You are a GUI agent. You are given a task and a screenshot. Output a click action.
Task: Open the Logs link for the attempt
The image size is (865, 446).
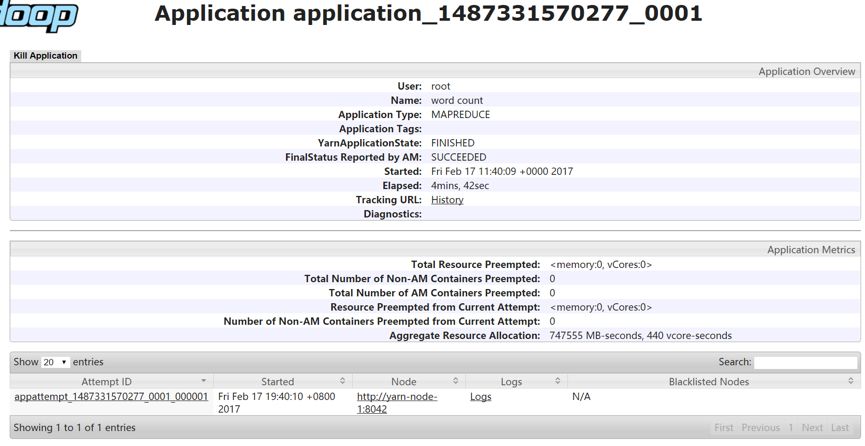(480, 396)
